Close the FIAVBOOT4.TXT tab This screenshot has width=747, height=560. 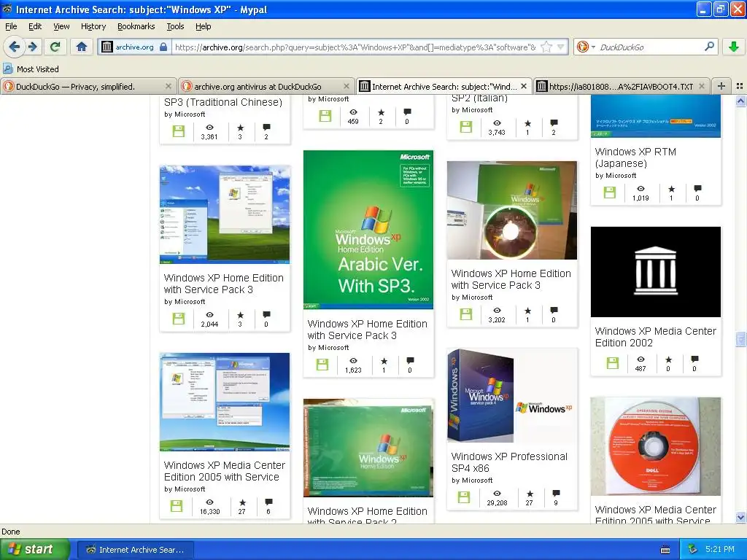point(701,86)
